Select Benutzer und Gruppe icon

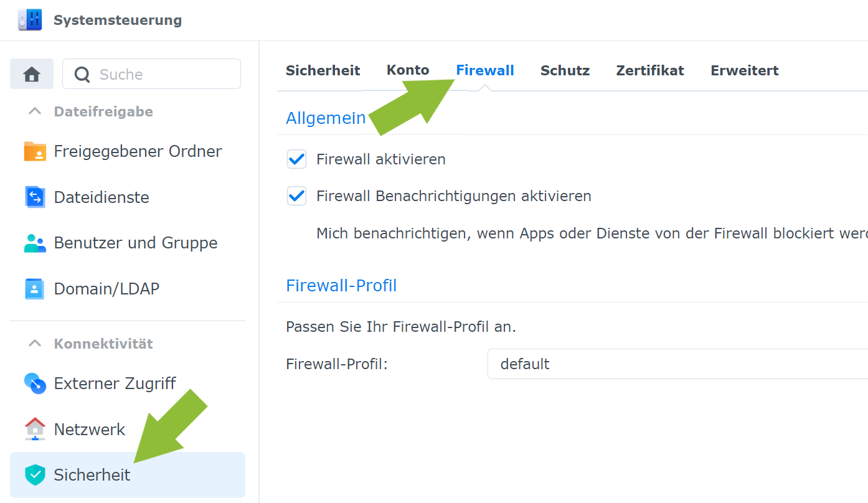tap(35, 243)
